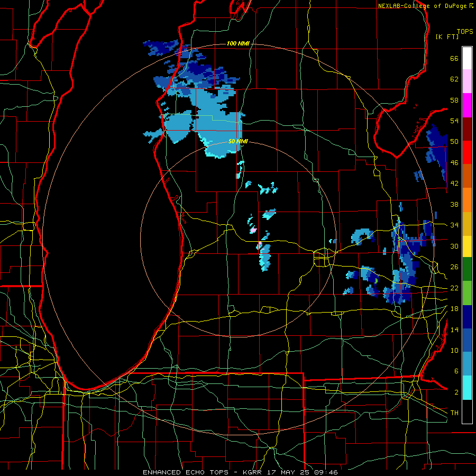
Task: Click the bright red legend swatch
Action: 467,152
